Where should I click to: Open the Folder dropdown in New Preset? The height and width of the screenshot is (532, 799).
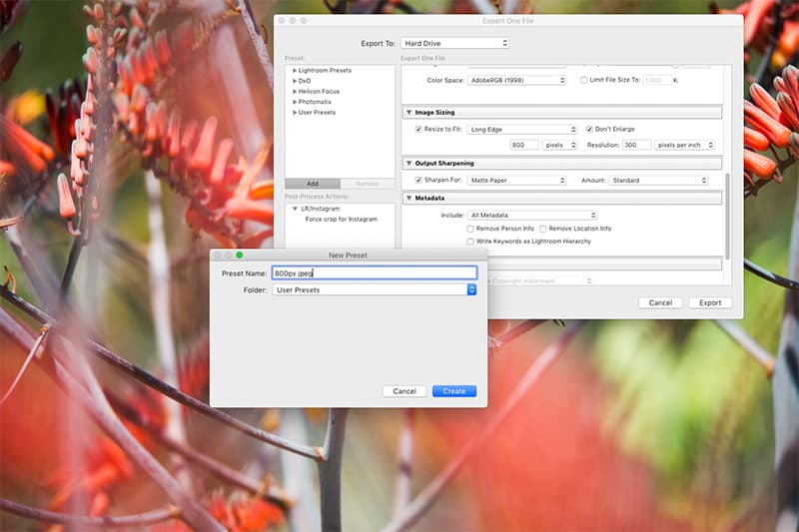tap(375, 289)
